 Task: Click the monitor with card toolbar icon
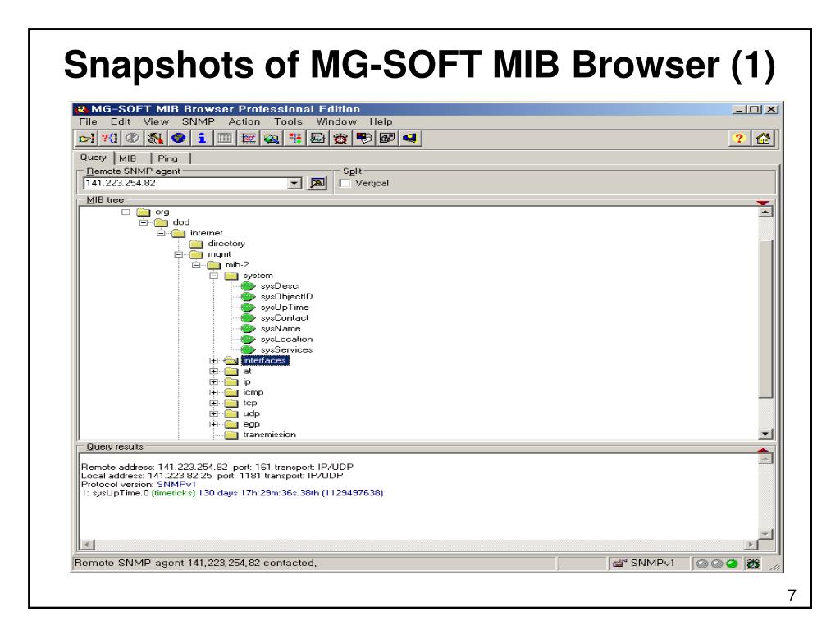[364, 138]
